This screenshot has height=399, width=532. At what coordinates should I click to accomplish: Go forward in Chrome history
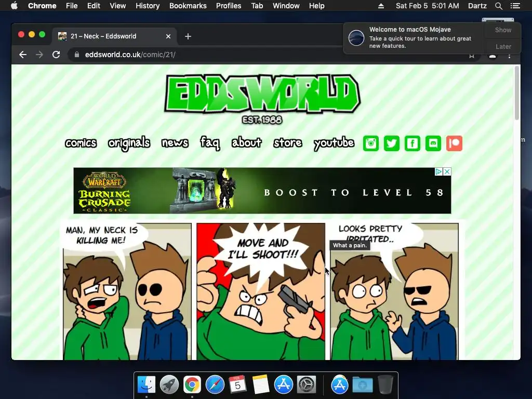(39, 55)
